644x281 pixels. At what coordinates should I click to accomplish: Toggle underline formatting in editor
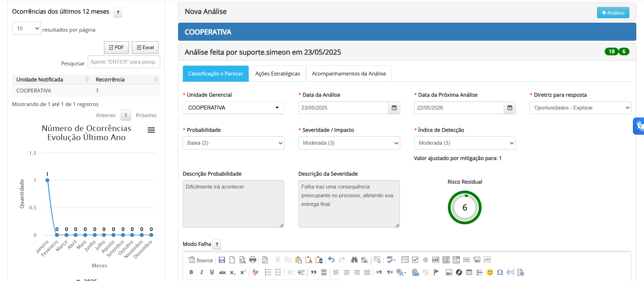click(x=212, y=272)
